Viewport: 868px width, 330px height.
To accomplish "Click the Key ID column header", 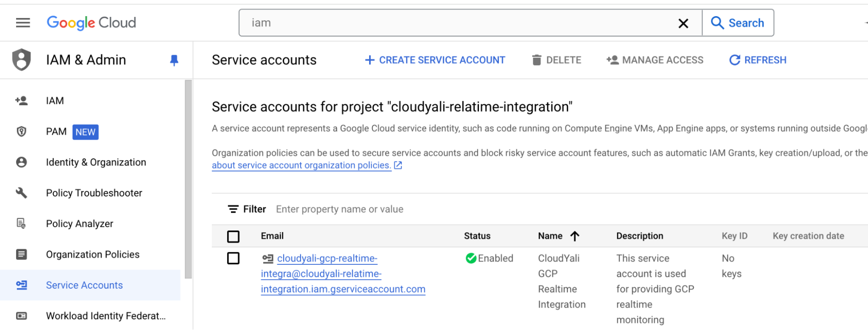I will click(735, 236).
